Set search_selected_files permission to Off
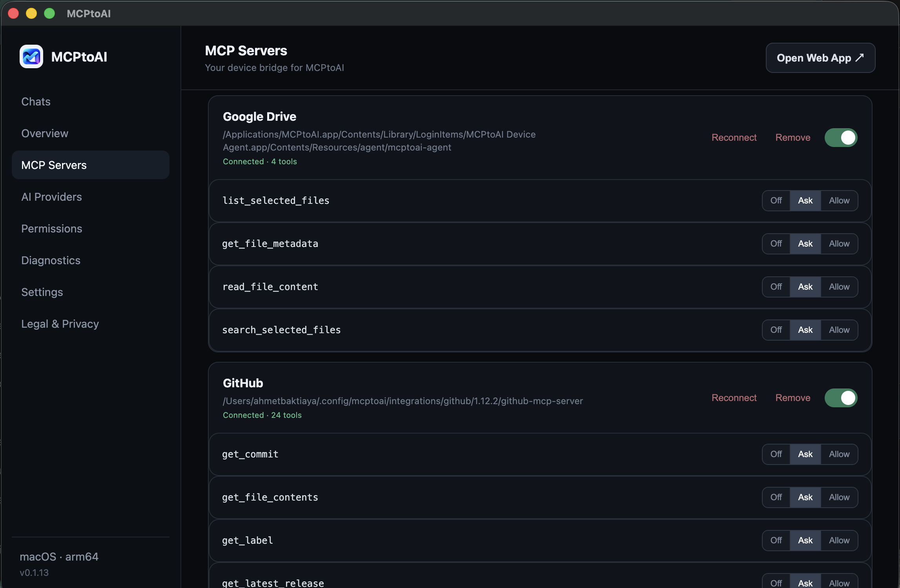 tap(776, 330)
